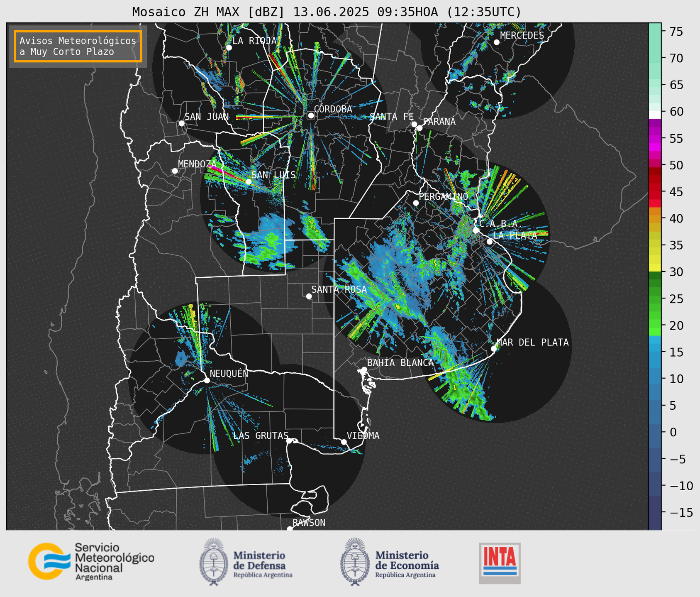Click the '30' colorbar scale value
Image resolution: width=700 pixels, height=597 pixels.
676,272
